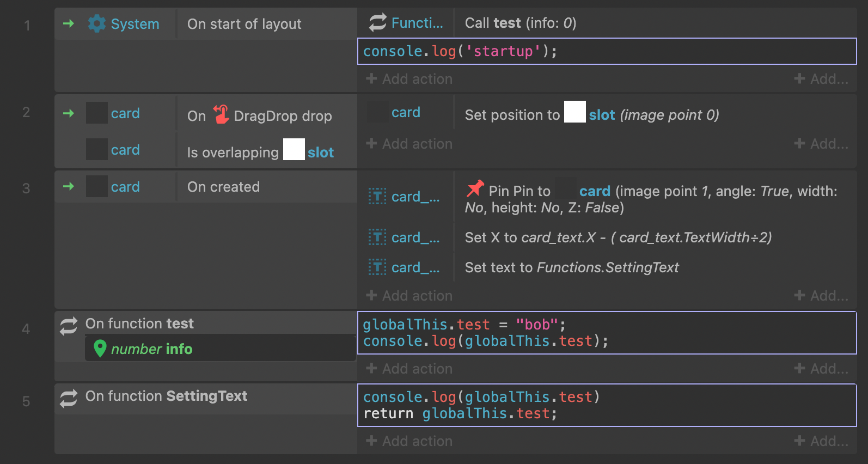Click the white slot icon in Is overlapping condition
Screen dimensions: 868x464
pyautogui.click(x=294, y=149)
